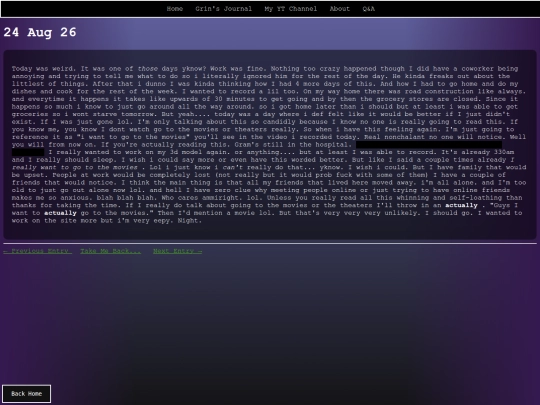Click the bold 'actually' before 'go to the movies'
Viewport: 540px width, 405px height.
tap(60, 213)
